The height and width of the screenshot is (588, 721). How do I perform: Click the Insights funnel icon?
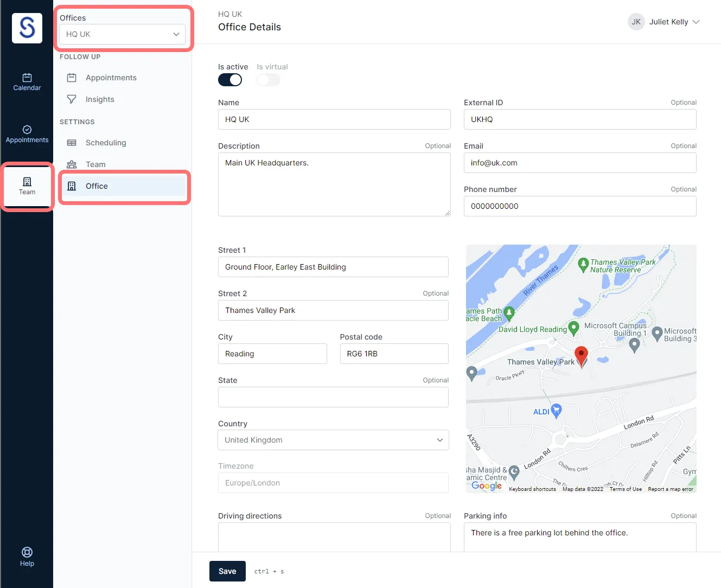pos(72,99)
